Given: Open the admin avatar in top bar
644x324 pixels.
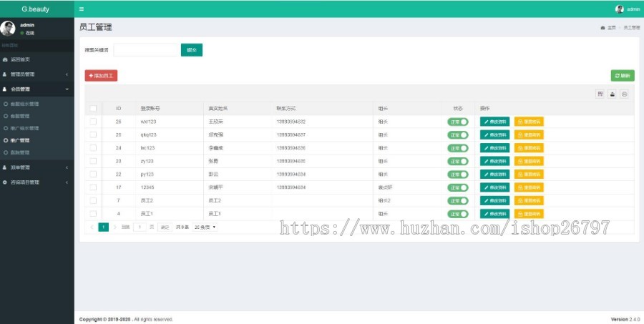Looking at the screenshot, I should (620, 9).
